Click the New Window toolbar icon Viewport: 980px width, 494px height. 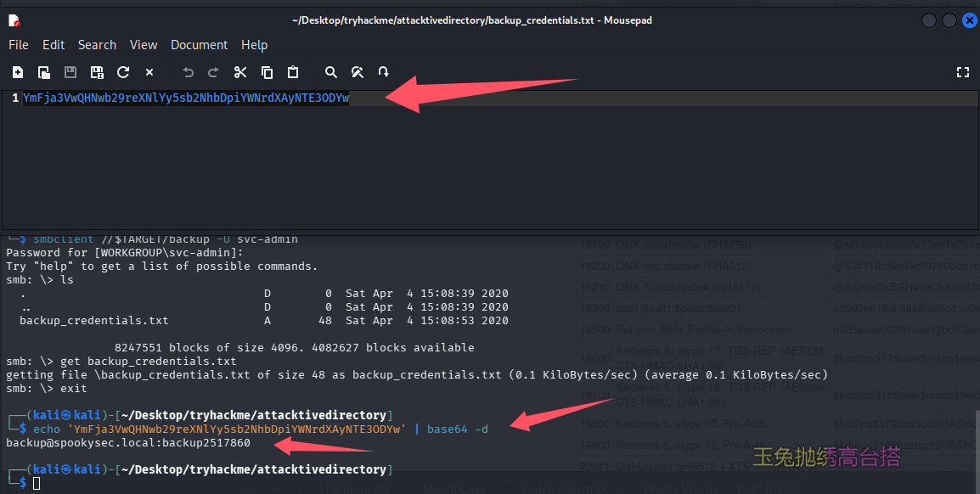pyautogui.click(x=44, y=72)
